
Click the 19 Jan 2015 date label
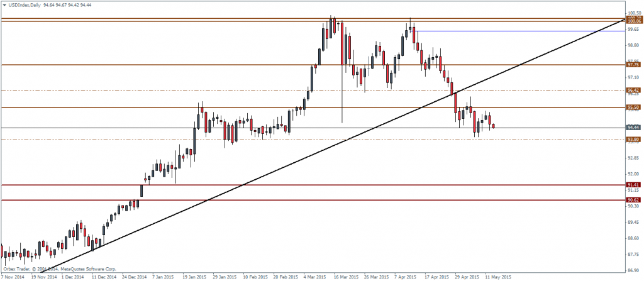click(x=195, y=277)
